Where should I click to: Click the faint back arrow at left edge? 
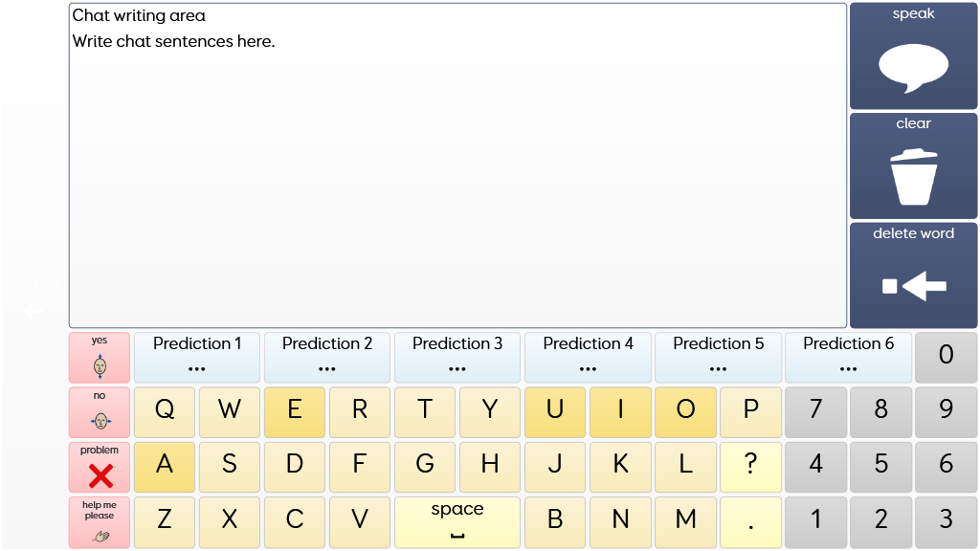[34, 311]
